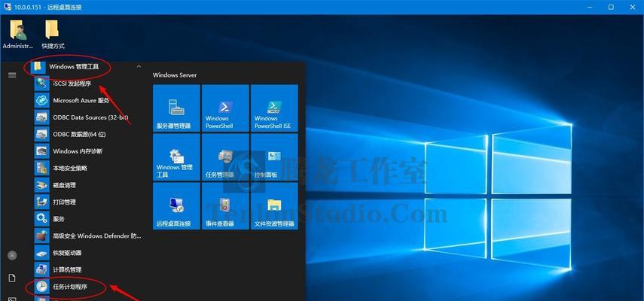The height and width of the screenshot is (301, 644).
Task: Launch the 远程桌面连接 tile
Action: click(176, 206)
